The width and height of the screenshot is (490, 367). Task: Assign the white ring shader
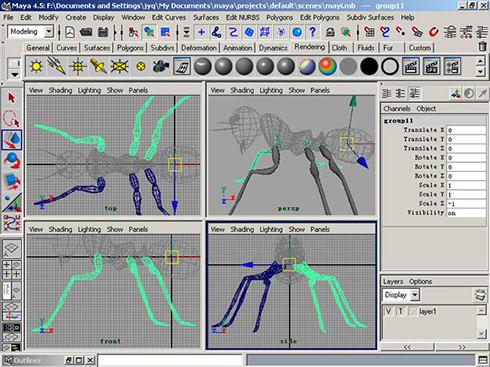(390, 66)
